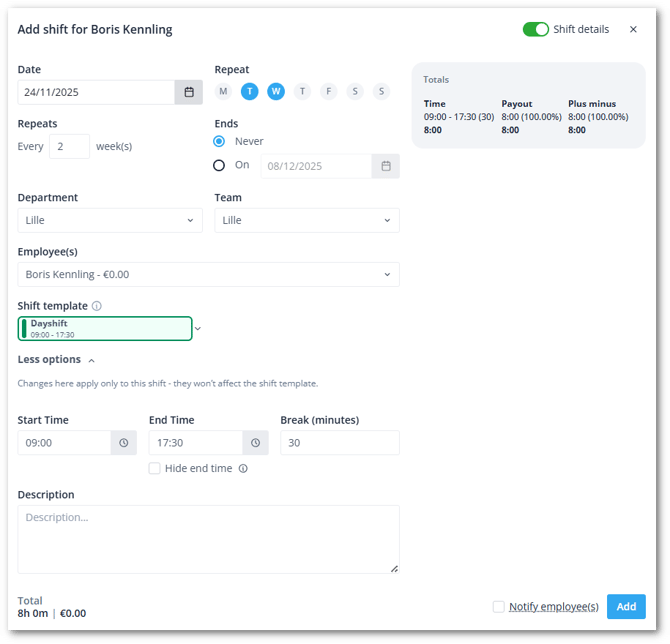
Task: Click the Hide end time info icon
Action: (243, 468)
